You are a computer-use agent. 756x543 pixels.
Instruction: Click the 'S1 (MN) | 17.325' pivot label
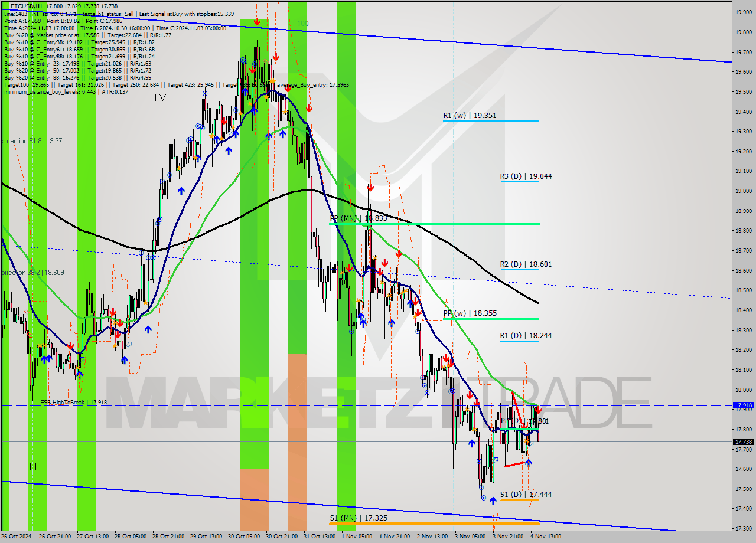click(x=359, y=518)
